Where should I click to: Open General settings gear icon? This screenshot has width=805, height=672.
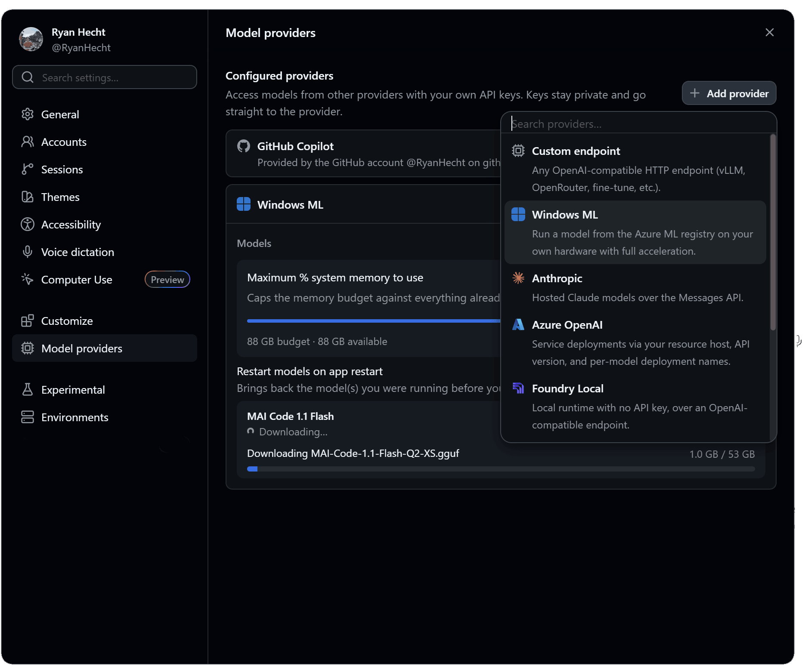[28, 114]
